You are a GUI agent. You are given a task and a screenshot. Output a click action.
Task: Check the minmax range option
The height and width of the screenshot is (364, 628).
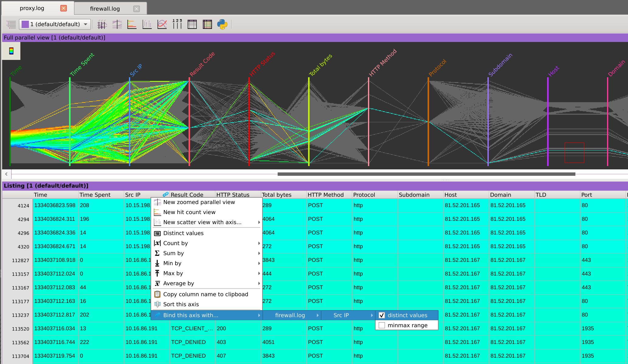(382, 325)
